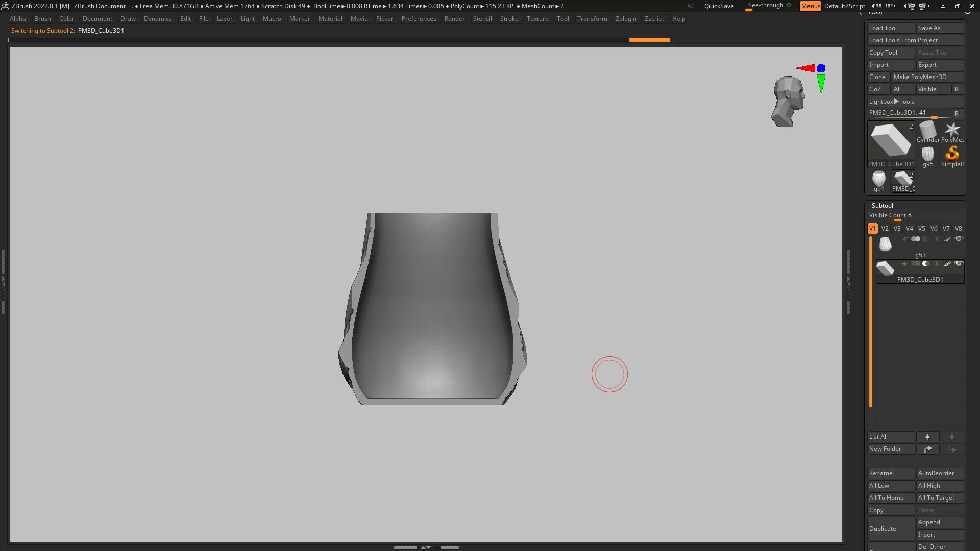Viewport: 980px width, 551px height.
Task: Expand the left tray divider arrow
Action: [3, 281]
